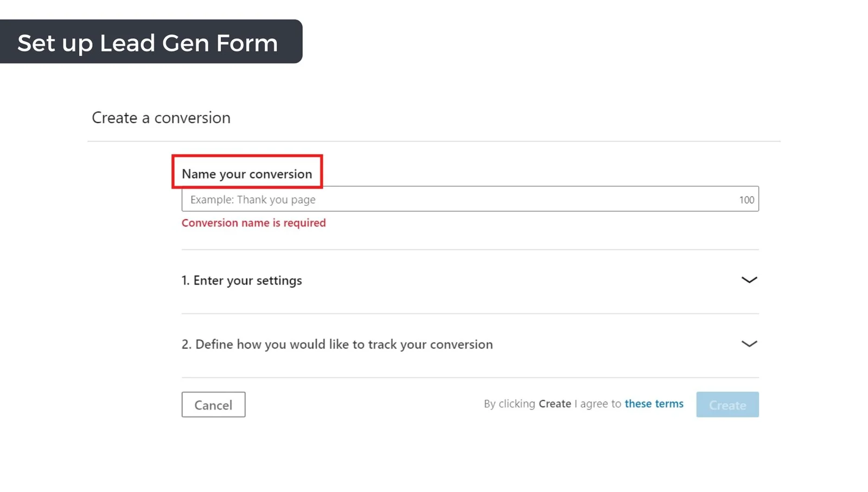Click the 'Name your conversion' label
Viewport: 868px width, 492px height.
247,174
